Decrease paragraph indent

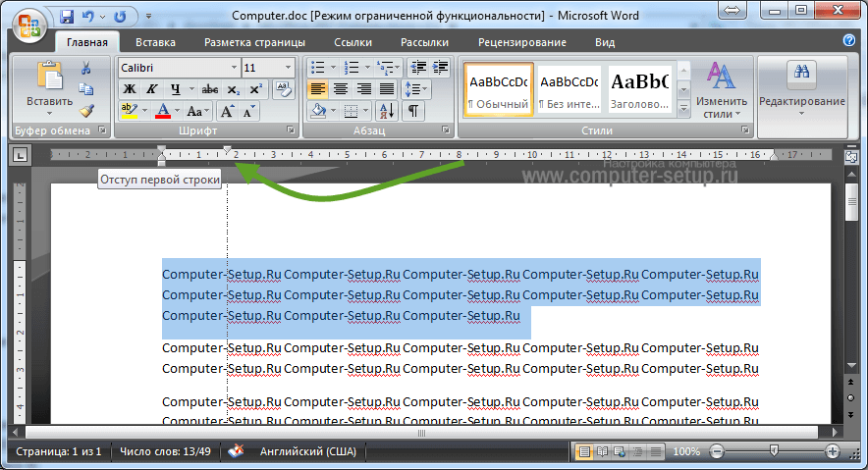[418, 68]
